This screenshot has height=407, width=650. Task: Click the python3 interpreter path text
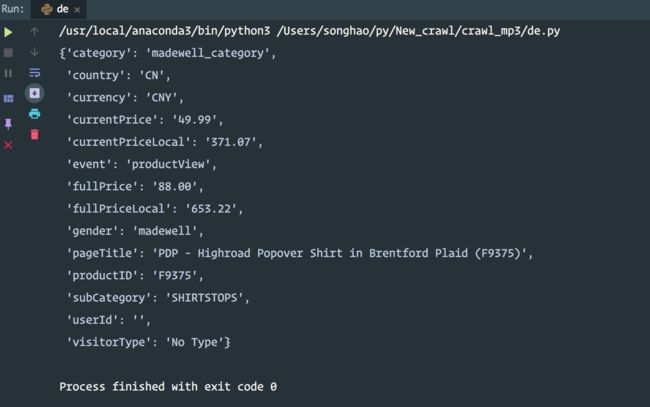(x=165, y=31)
